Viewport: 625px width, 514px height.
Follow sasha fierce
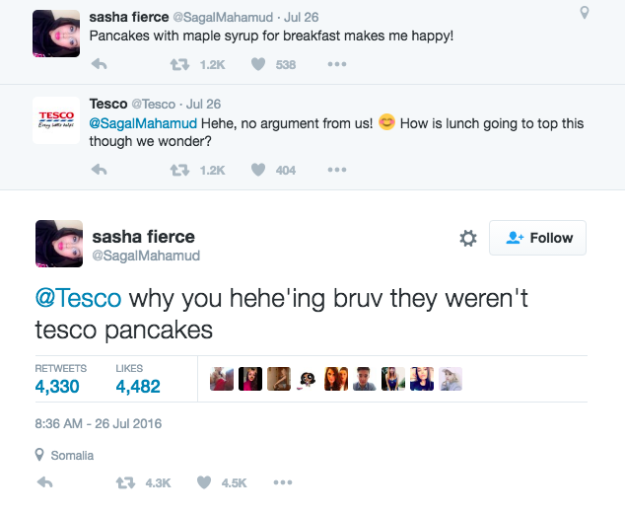click(538, 238)
